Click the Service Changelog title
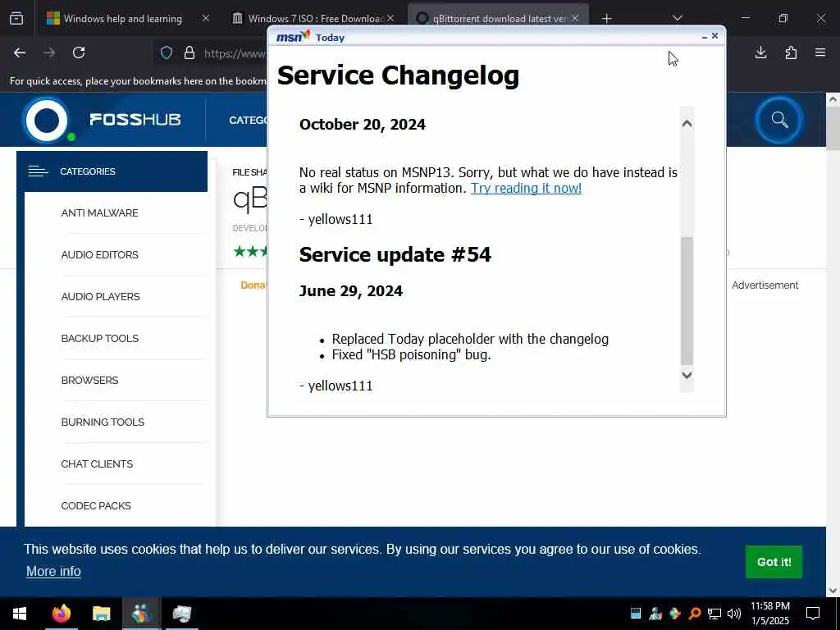840x630 pixels. [x=398, y=75]
